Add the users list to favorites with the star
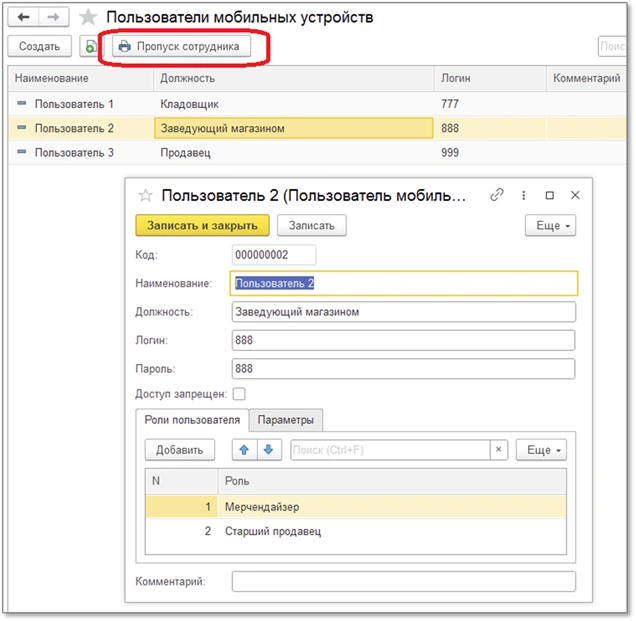The height and width of the screenshot is (621, 636). [x=89, y=18]
